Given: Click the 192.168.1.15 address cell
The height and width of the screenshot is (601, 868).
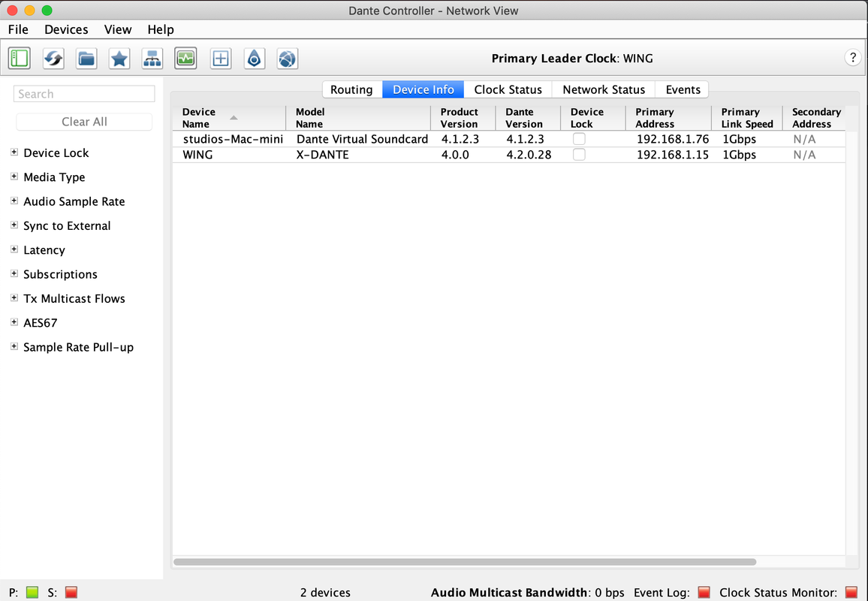Looking at the screenshot, I should (673, 154).
